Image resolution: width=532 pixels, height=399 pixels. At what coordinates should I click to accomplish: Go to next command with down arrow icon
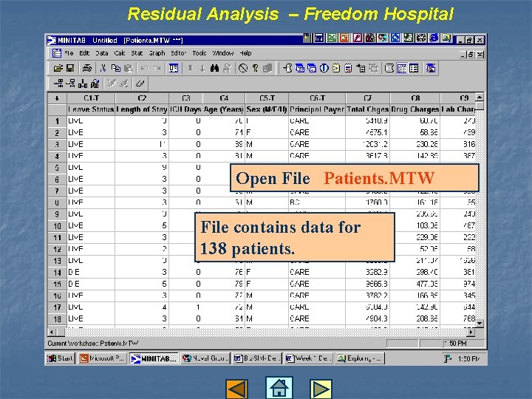coord(202,68)
